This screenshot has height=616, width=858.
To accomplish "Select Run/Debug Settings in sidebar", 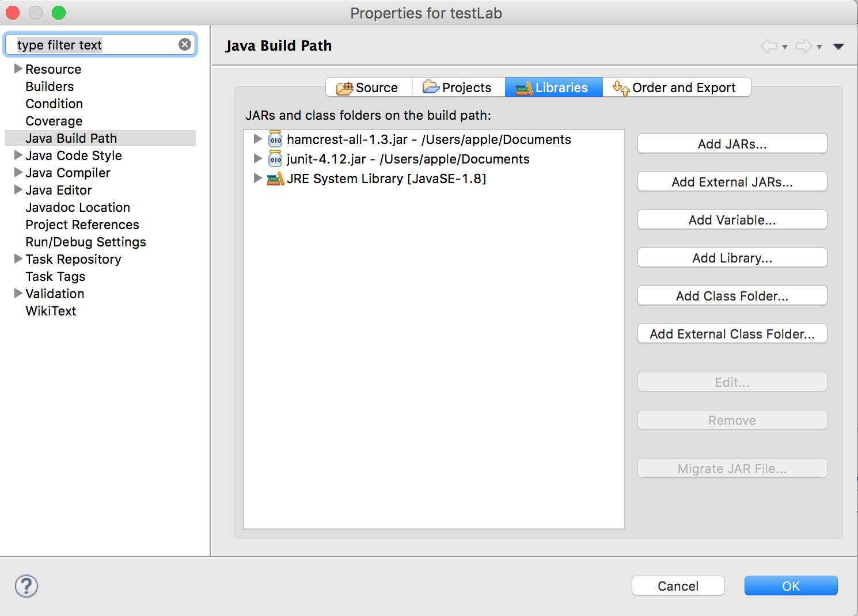I will [86, 242].
